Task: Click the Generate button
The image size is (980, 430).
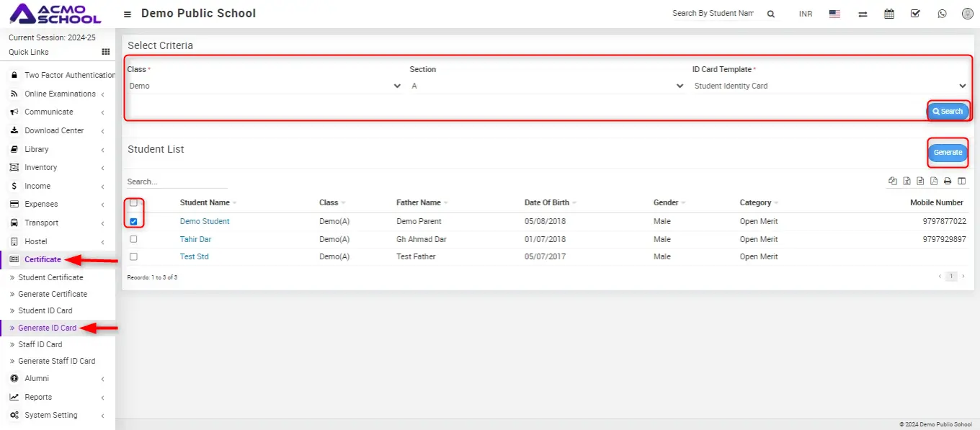Action: tap(948, 153)
